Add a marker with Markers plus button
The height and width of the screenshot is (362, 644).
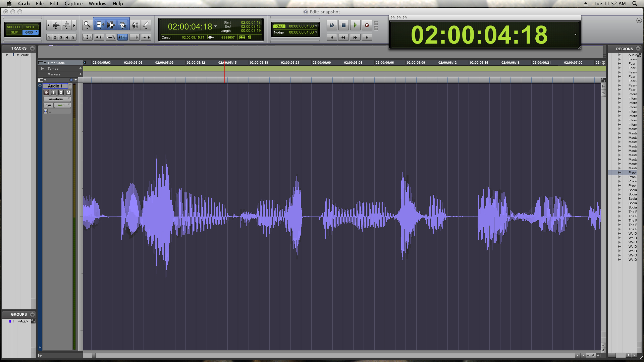tap(80, 74)
